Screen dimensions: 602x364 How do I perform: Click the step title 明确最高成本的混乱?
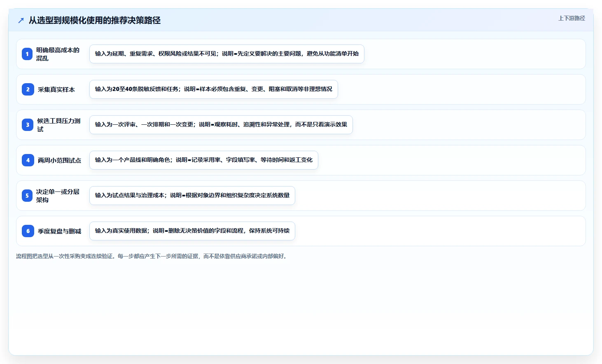tap(58, 54)
